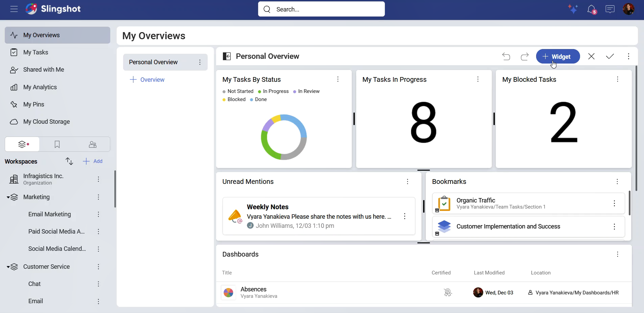This screenshot has height=313, width=644.
Task: Sort workspaces using the arrows icon
Action: pos(69,161)
